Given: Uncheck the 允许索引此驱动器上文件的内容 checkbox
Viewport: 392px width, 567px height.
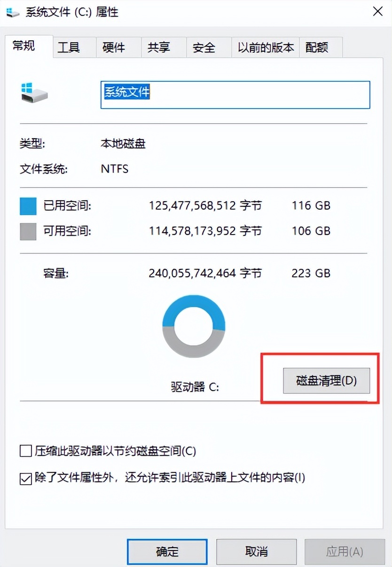Looking at the screenshot, I should point(25,478).
